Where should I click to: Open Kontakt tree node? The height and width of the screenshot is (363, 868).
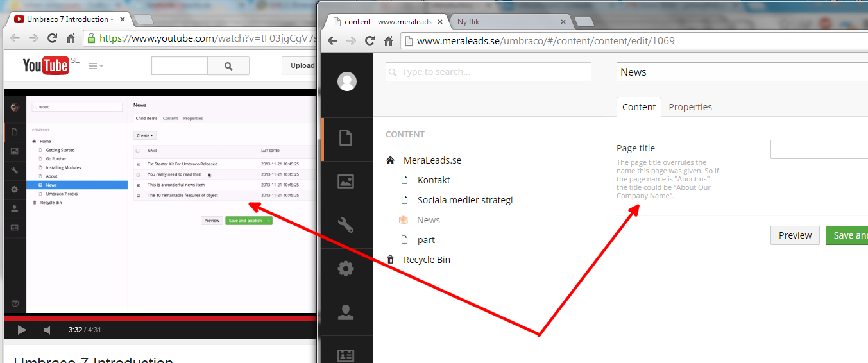point(434,180)
